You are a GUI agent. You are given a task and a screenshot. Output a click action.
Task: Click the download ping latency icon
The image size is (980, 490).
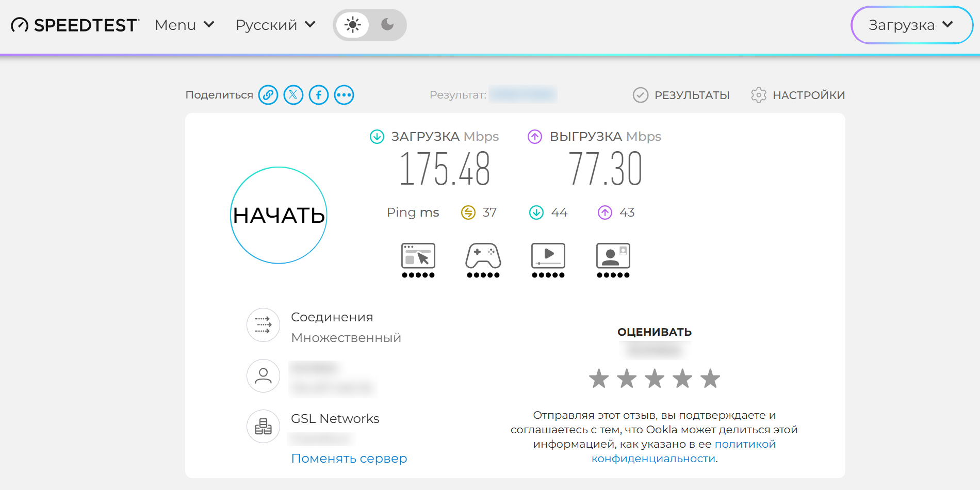point(536,213)
